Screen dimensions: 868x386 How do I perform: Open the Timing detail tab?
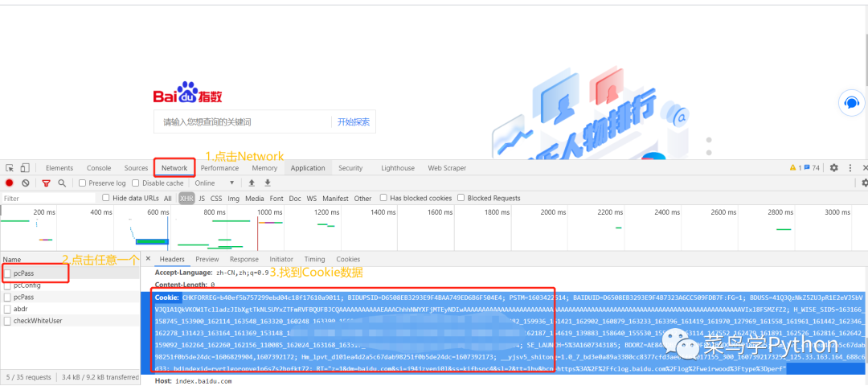pos(314,259)
